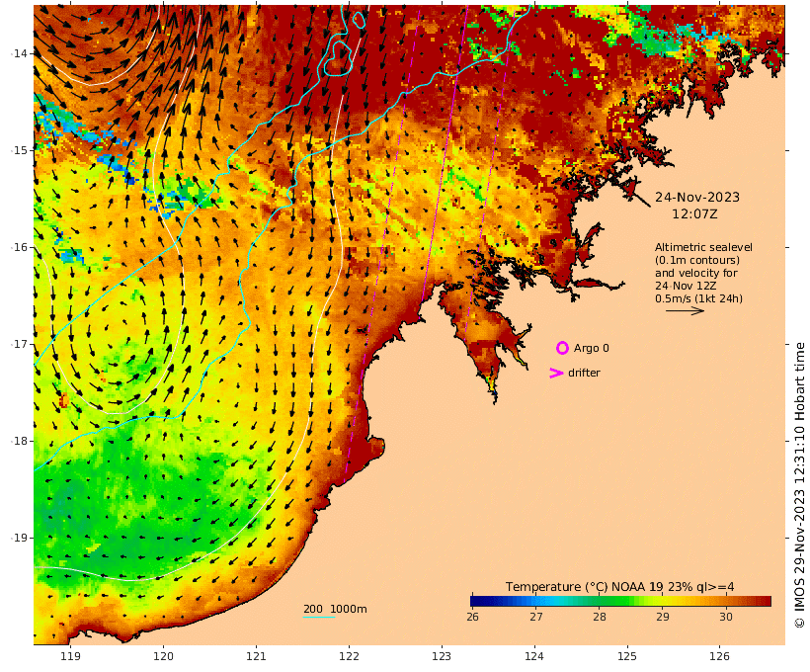The height and width of the screenshot is (672, 810).
Task: Click the longitude axis label '123'
Action: pyautogui.click(x=442, y=656)
